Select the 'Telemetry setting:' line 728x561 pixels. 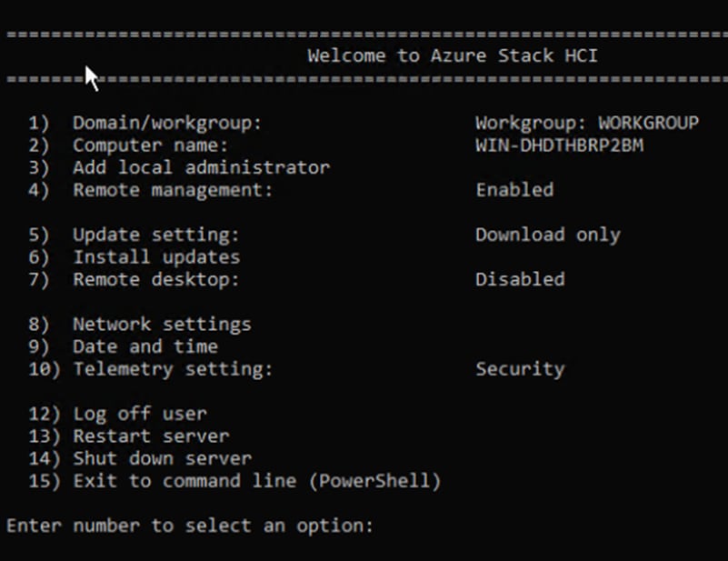(x=151, y=369)
